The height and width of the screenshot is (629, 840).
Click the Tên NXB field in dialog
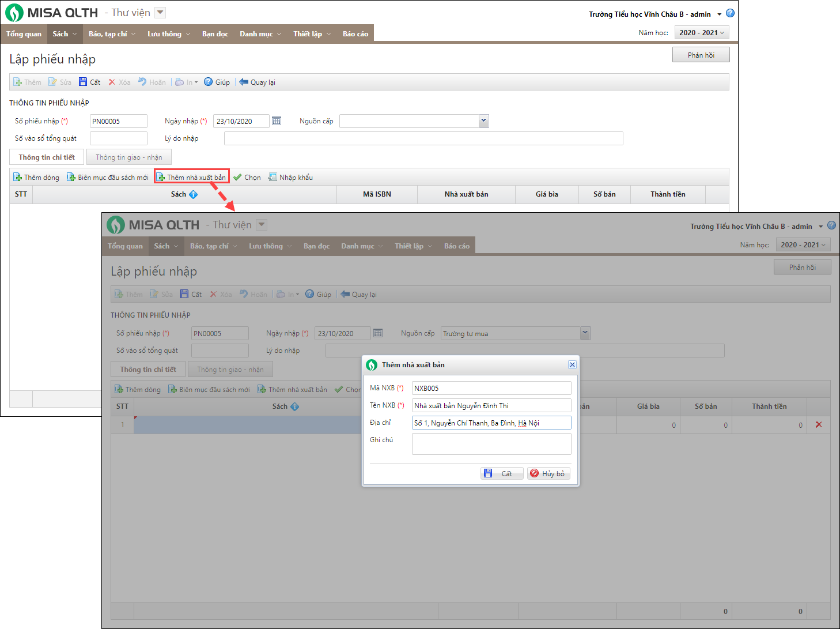coord(491,405)
